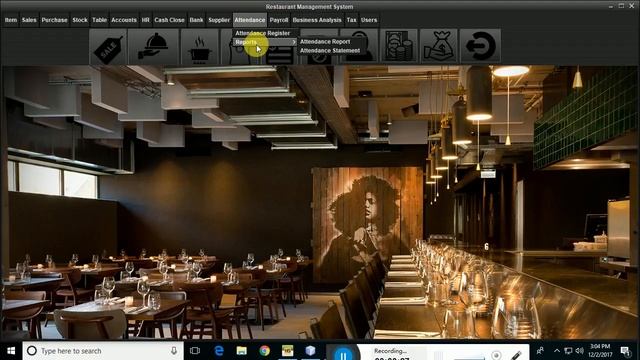The height and width of the screenshot is (360, 640).
Task: Choose Attendance Statement from submenu
Action: pos(330,51)
